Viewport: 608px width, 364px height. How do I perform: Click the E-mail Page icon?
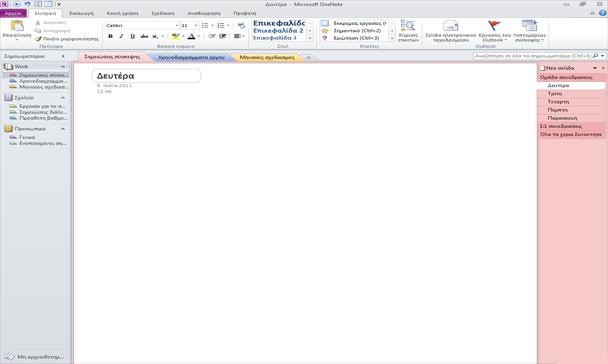point(451,26)
